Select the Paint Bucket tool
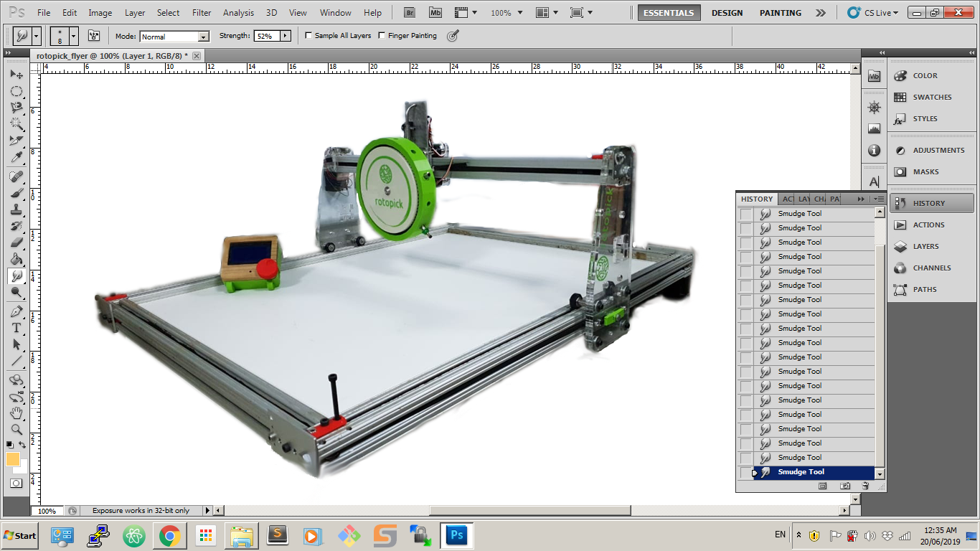 click(x=17, y=259)
